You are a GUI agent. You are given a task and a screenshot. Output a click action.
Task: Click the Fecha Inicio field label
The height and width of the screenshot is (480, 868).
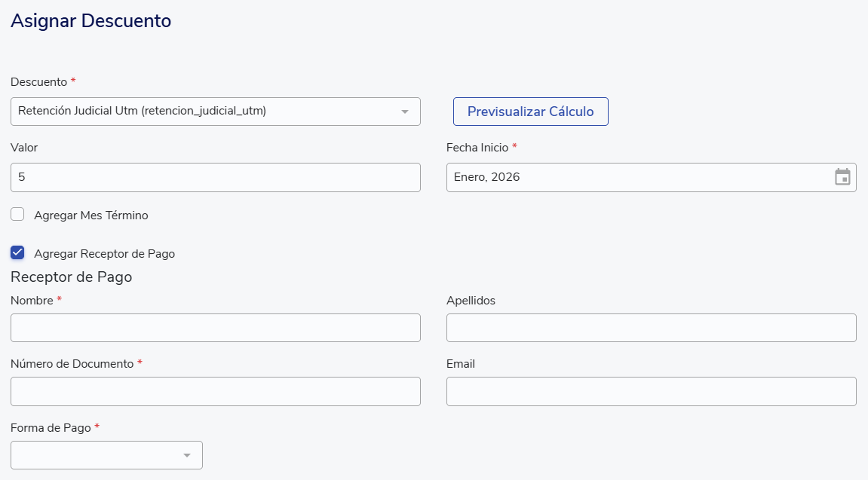coord(477,148)
